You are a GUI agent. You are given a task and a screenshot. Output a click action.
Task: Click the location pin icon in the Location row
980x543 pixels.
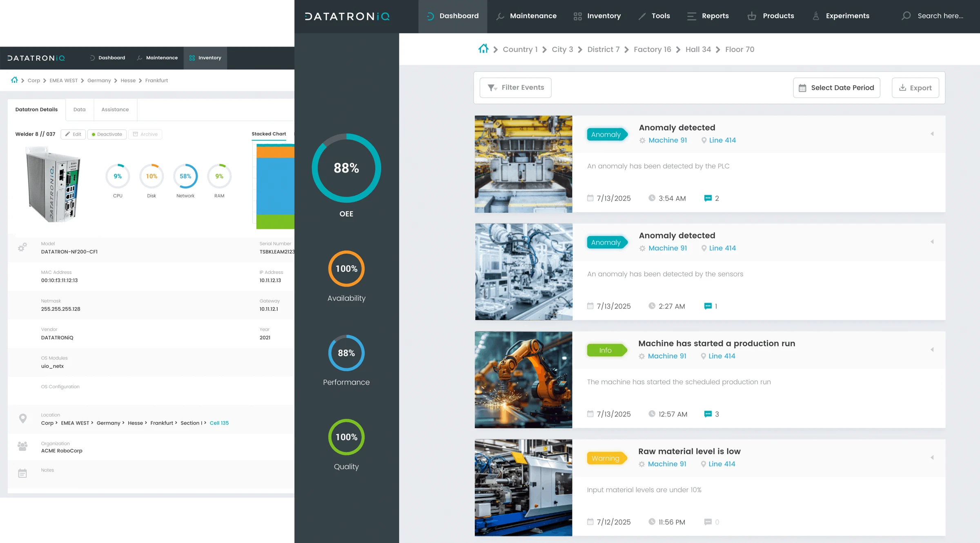coord(23,418)
